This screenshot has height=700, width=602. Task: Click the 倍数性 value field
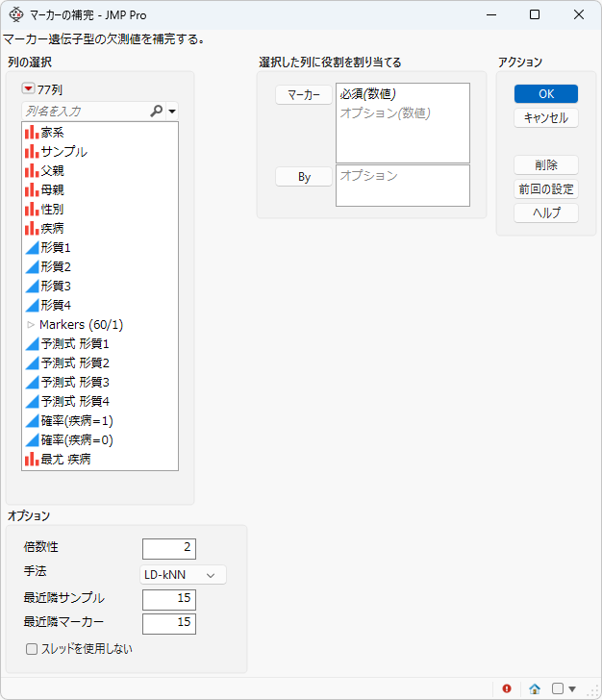pos(169,549)
